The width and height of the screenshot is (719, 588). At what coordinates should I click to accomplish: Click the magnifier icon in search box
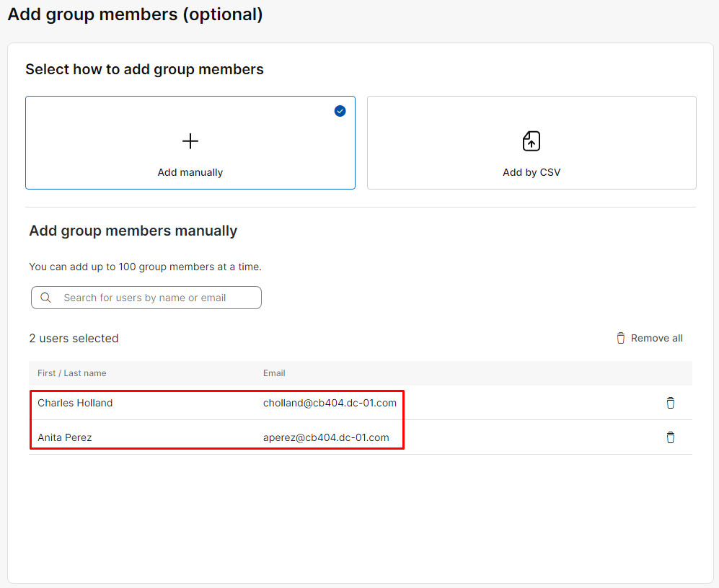[x=46, y=298]
